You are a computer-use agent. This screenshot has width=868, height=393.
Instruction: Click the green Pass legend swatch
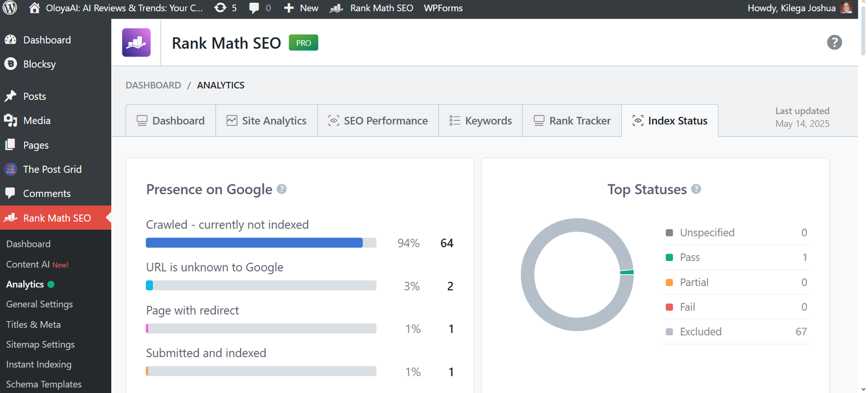click(669, 257)
